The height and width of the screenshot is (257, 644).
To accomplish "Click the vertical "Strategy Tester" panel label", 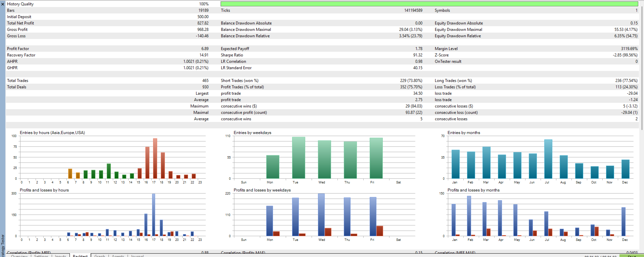I will 3,245.
